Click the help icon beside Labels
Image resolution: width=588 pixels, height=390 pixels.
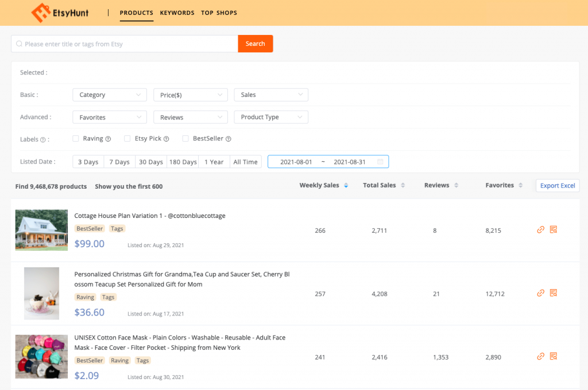point(41,138)
